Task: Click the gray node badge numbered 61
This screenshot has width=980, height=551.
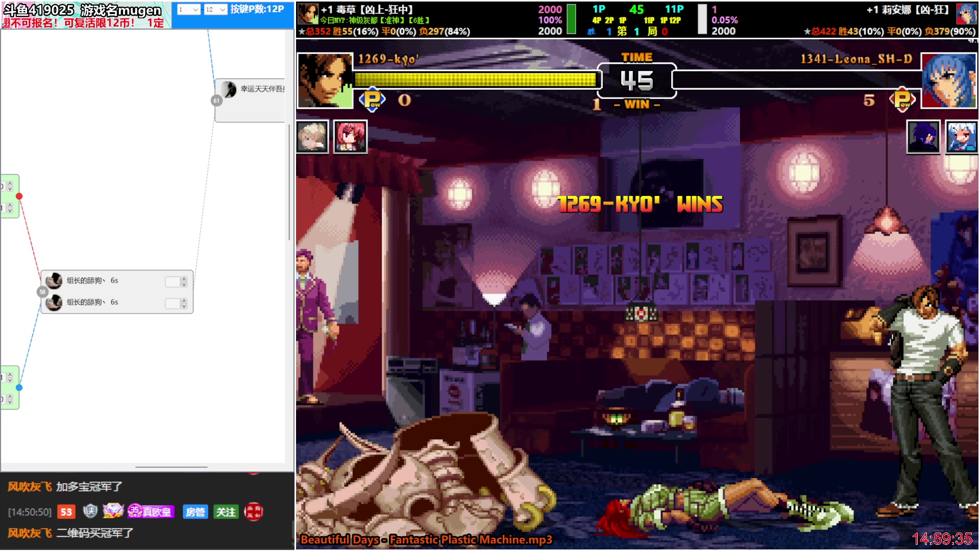Action: (x=216, y=101)
